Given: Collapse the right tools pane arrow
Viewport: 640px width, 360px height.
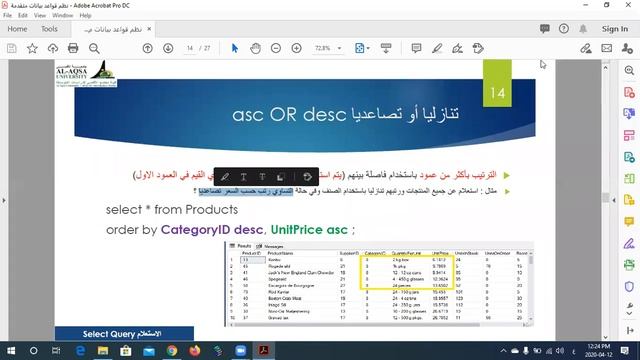Looking at the screenshot, I should point(614,200).
